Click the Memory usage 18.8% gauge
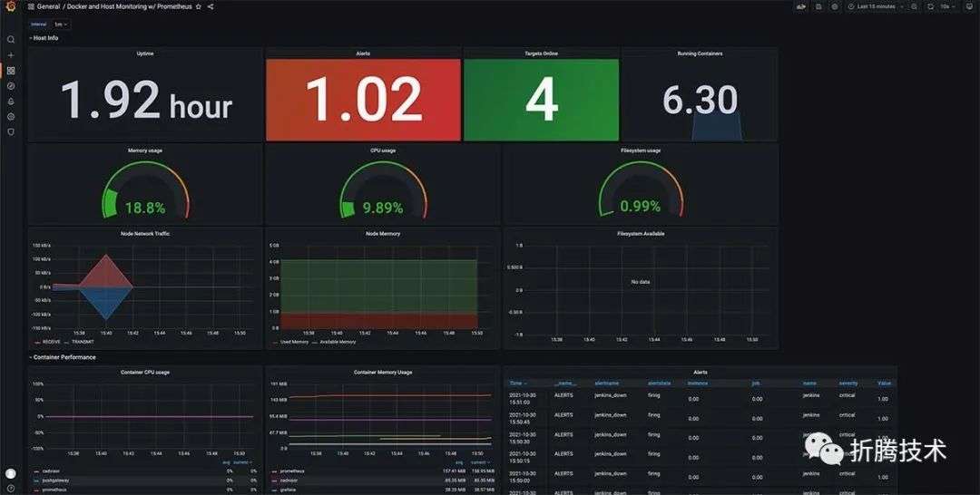 tap(145, 190)
